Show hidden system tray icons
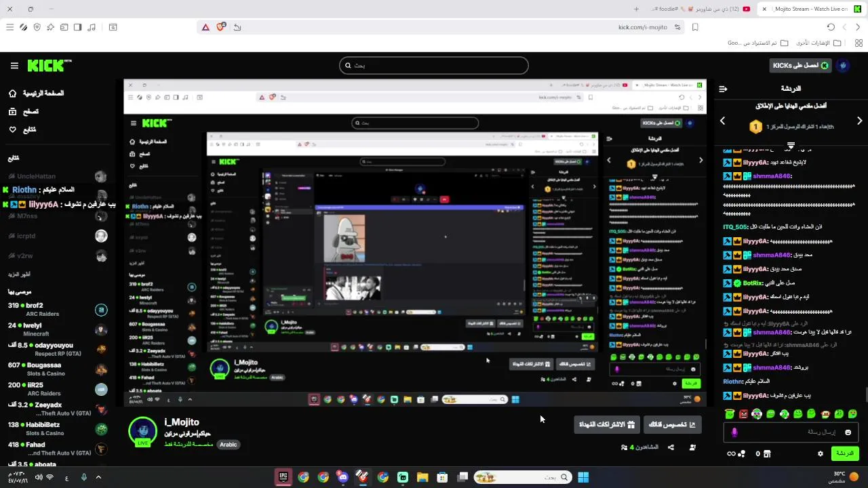 click(x=98, y=477)
